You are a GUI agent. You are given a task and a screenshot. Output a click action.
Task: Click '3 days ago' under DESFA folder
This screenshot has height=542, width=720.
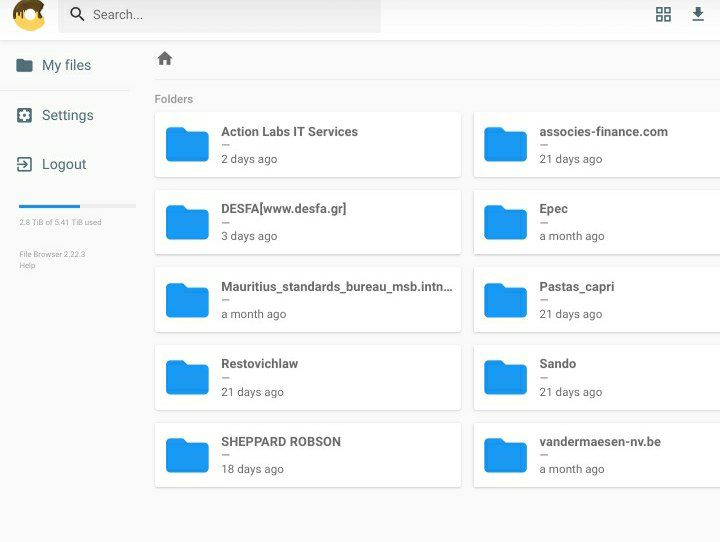pos(249,236)
